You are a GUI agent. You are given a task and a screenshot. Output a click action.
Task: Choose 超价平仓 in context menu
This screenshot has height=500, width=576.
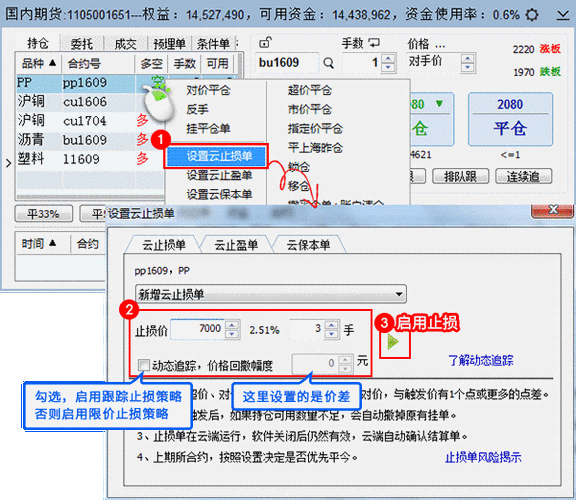[310, 90]
